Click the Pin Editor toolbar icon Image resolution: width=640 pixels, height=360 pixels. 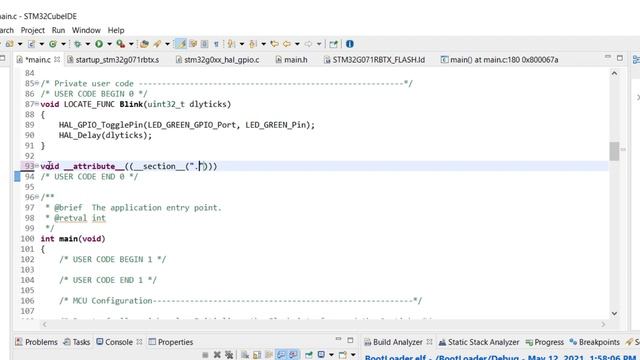pyautogui.click(x=333, y=44)
